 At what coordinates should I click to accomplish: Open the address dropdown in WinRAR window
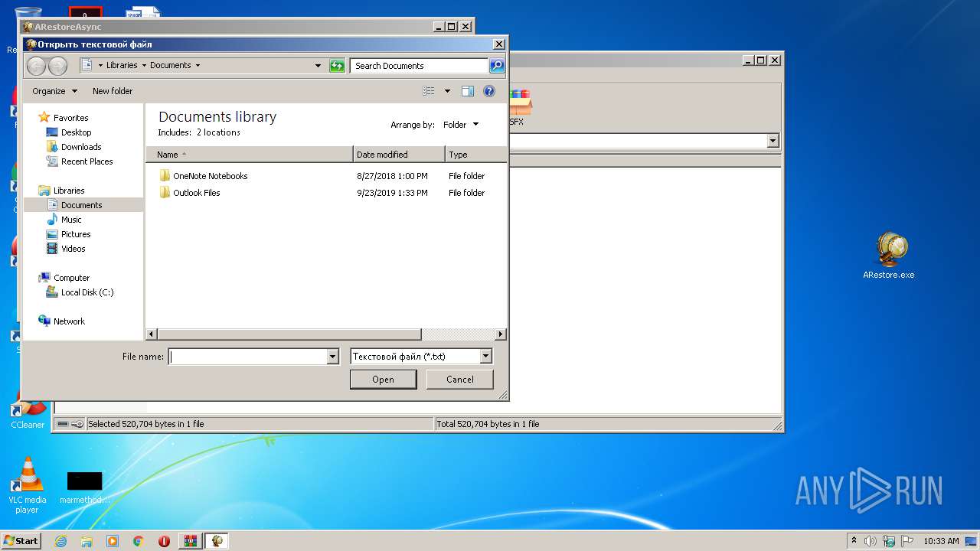click(x=773, y=141)
